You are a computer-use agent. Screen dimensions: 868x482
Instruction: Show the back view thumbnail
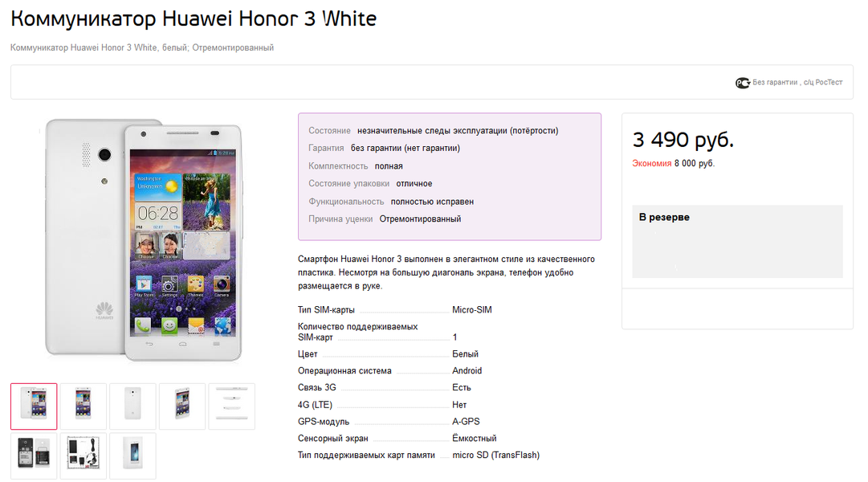pos(132,406)
